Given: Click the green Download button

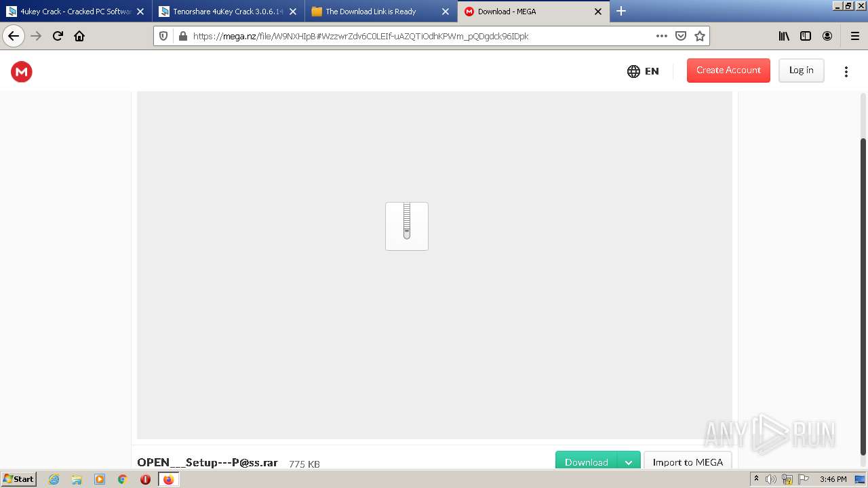Looking at the screenshot, I should (586, 462).
